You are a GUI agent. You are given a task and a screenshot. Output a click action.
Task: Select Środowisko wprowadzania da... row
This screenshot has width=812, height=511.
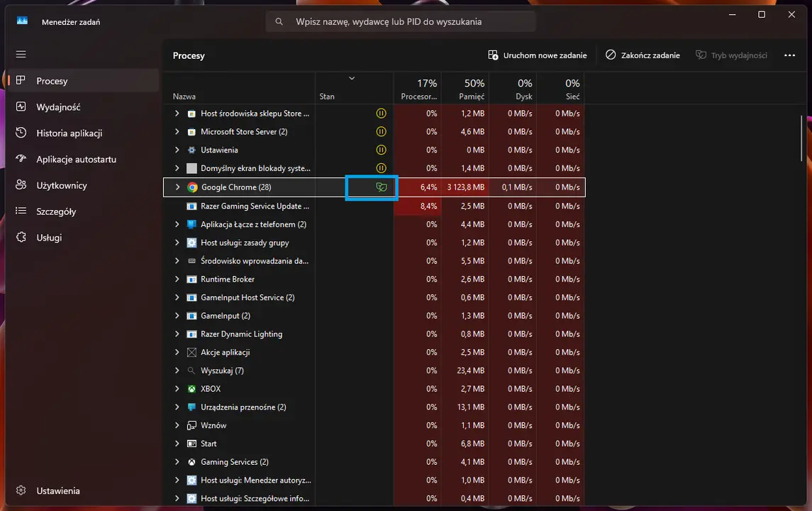click(374, 261)
